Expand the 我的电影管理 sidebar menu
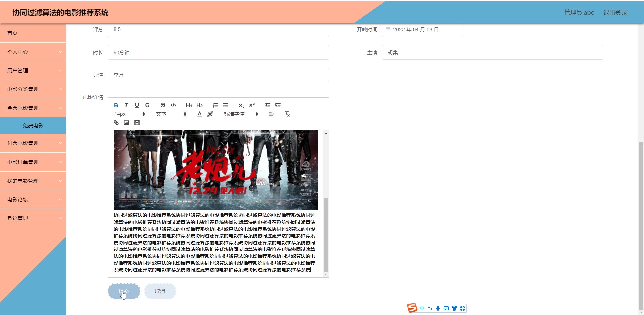 [x=33, y=181]
